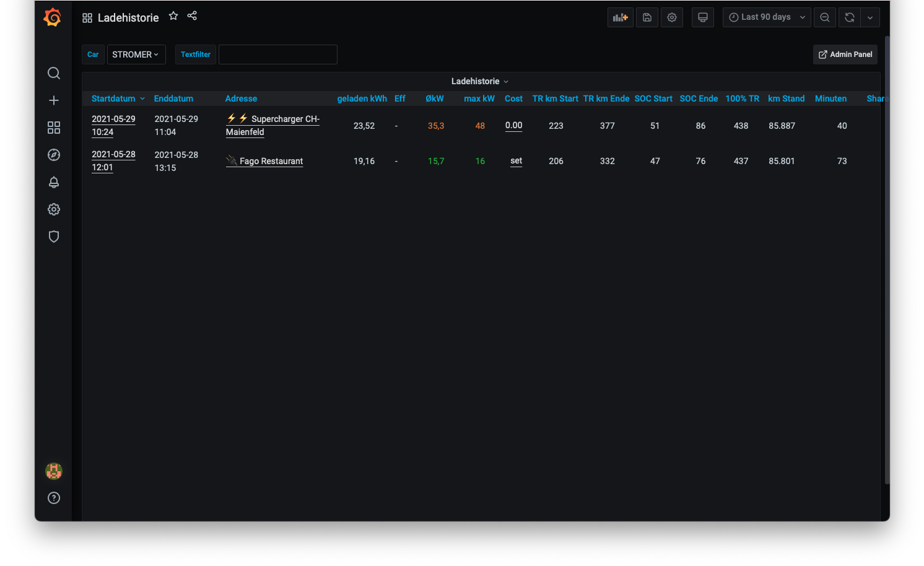Click the zoom out time range icon

tap(824, 17)
